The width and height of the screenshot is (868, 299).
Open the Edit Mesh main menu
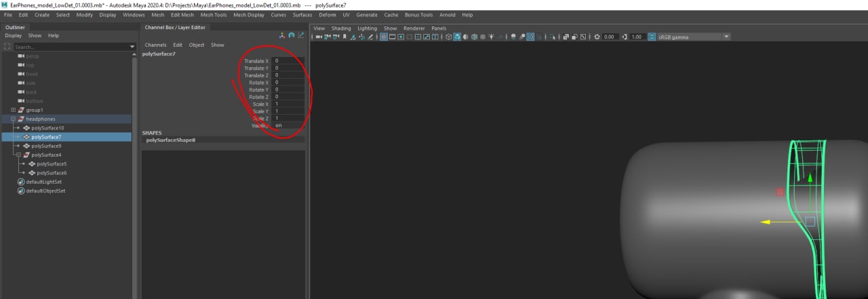pyautogui.click(x=182, y=14)
